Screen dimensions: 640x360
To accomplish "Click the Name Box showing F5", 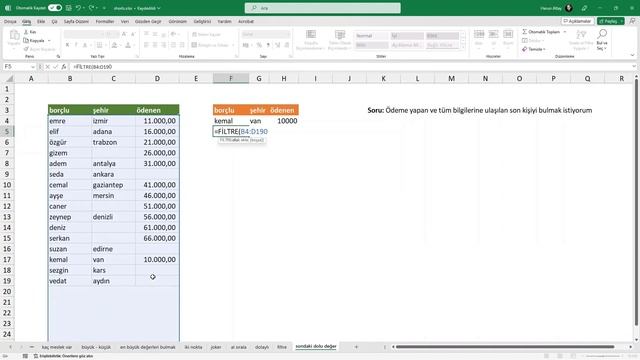I will click(x=16, y=67).
